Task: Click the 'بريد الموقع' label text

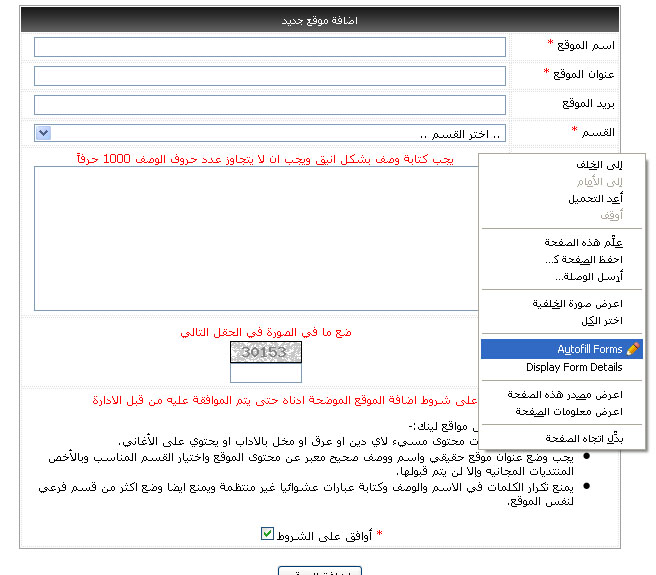Action: click(x=588, y=103)
